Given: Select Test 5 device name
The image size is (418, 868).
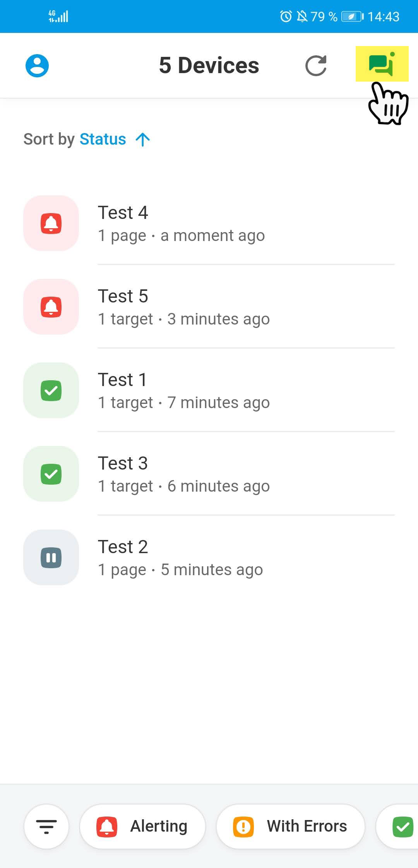Looking at the screenshot, I should tap(123, 296).
